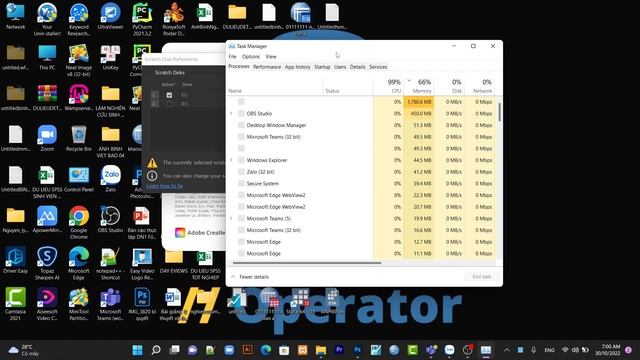Screen dimensions: 640x360
Task: Select the Desktop Window Manager process row
Action: pos(361,125)
